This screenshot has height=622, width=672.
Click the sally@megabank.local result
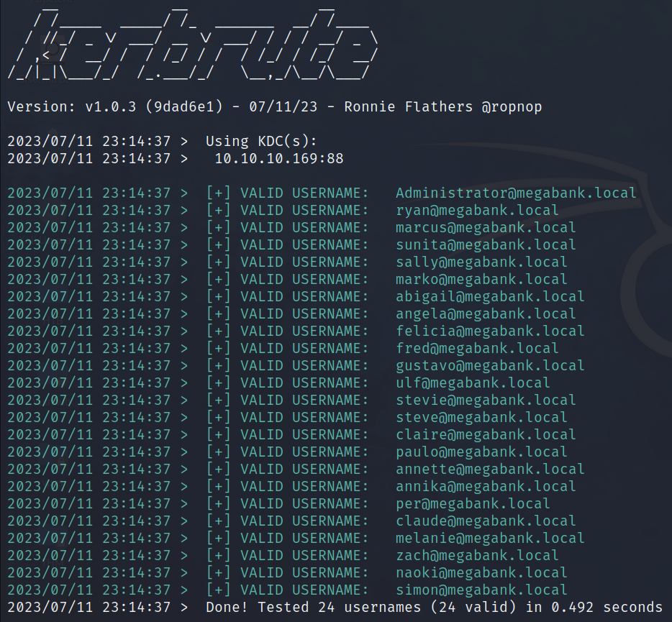(x=481, y=262)
